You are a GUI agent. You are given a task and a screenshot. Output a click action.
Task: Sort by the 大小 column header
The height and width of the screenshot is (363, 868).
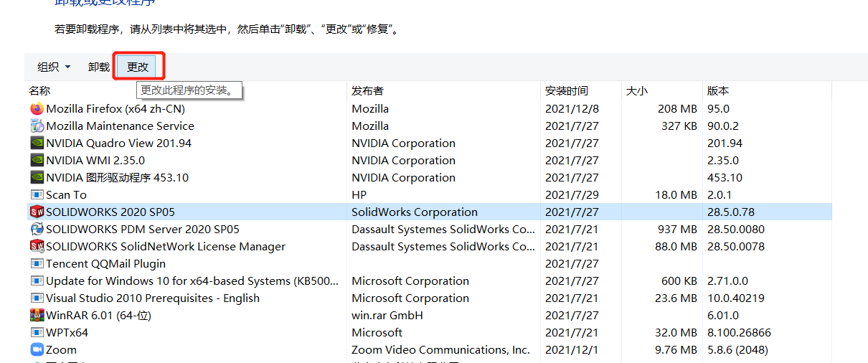tap(637, 91)
